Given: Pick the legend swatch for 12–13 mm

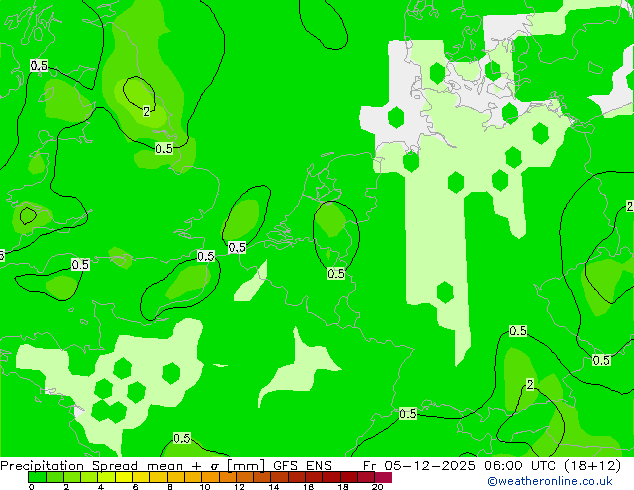Looking at the screenshot, I should click(x=245, y=477).
